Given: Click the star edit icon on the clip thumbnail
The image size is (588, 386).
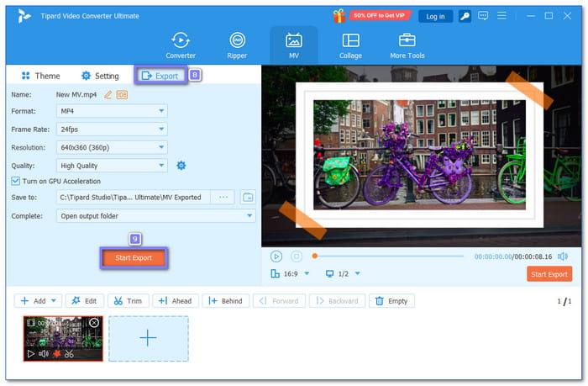Looking at the screenshot, I should [56, 354].
